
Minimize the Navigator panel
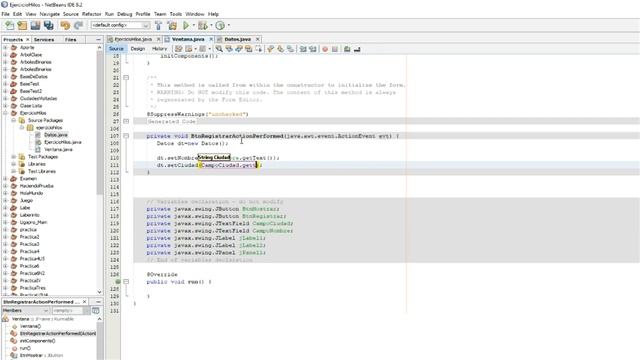coord(98,302)
